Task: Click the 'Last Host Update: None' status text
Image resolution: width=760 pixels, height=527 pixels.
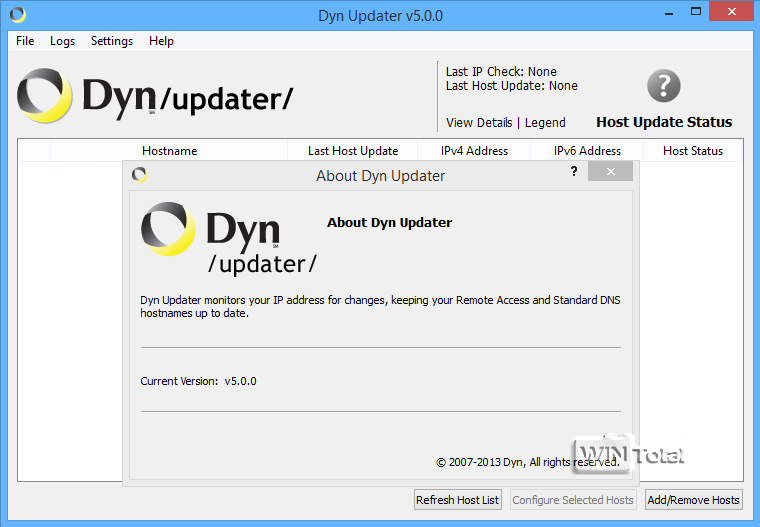Action: 512,86
